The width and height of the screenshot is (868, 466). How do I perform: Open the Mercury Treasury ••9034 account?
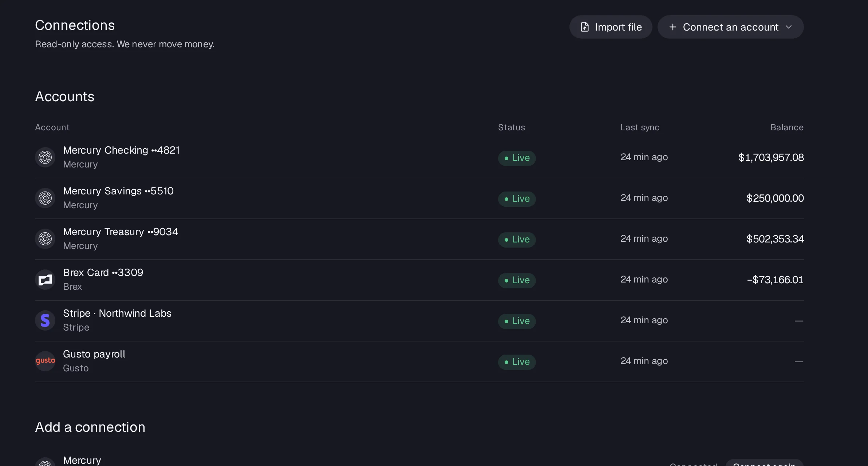pos(419,239)
